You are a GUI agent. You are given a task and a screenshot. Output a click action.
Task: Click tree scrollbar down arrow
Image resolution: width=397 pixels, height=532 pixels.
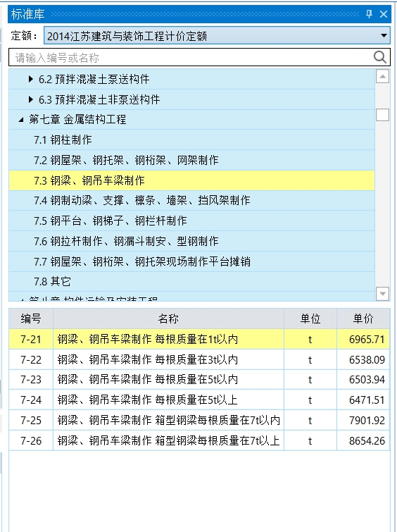382,294
